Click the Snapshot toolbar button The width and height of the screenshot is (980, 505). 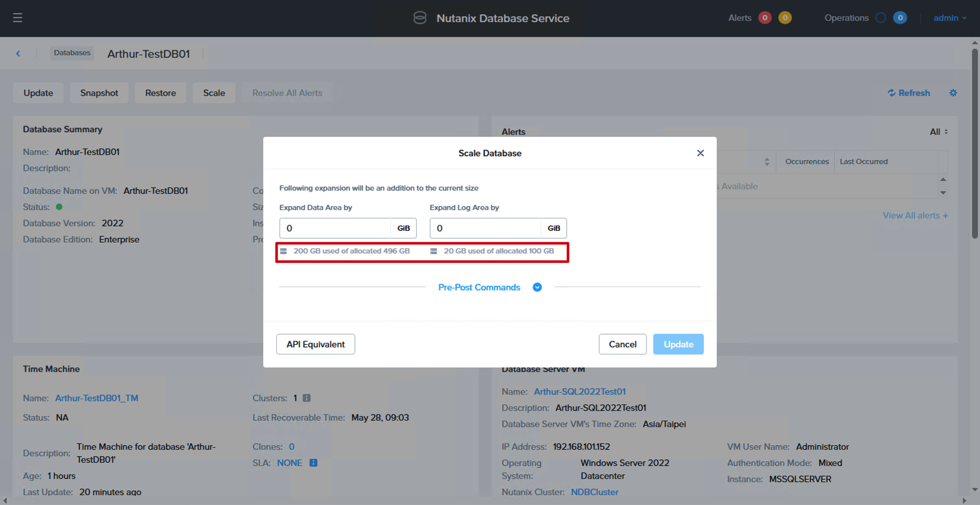pos(99,93)
